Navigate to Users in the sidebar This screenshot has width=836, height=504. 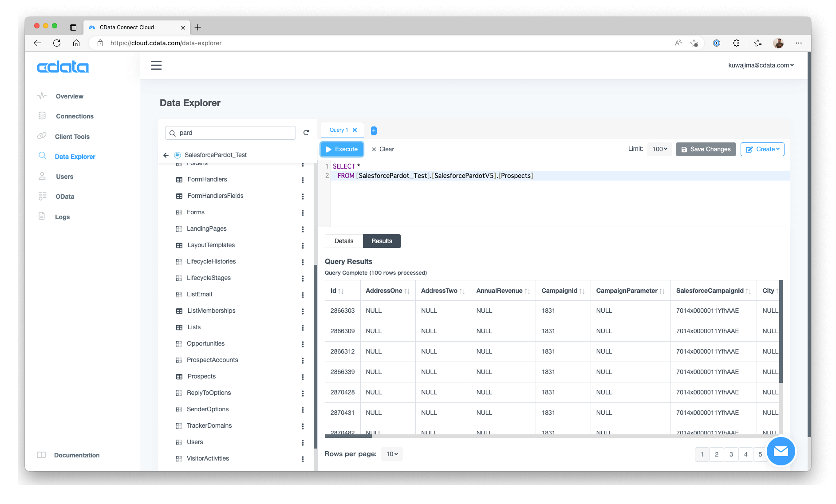65,177
